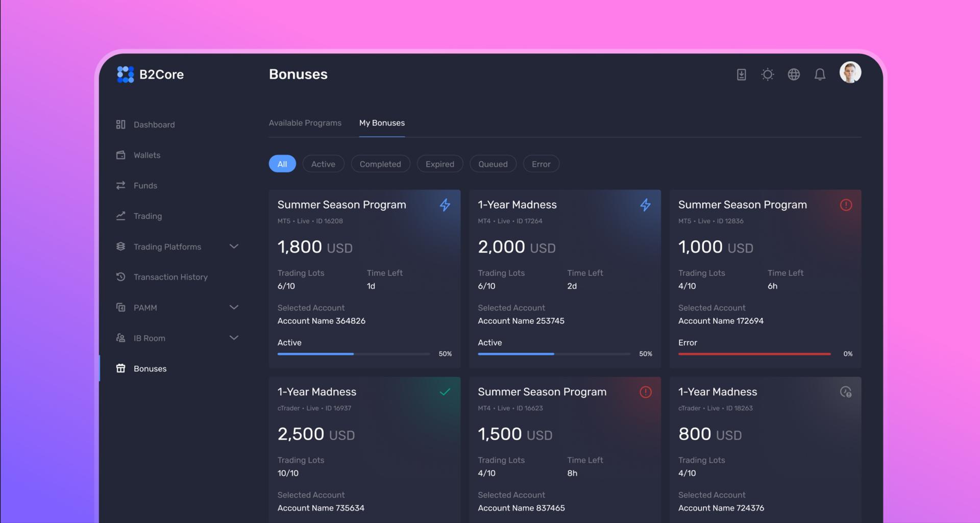Screen dimensions: 980x523
Task: Switch to Available Programs tab
Action: (x=305, y=123)
